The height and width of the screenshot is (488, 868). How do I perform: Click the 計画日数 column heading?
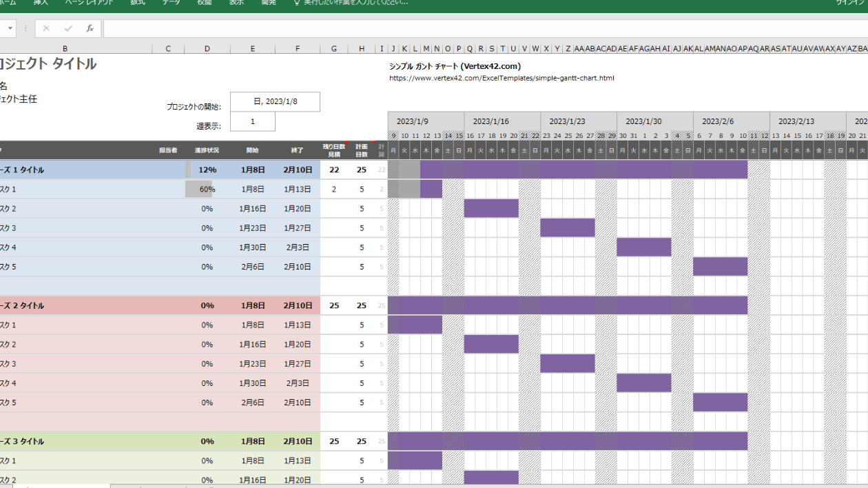tap(362, 150)
